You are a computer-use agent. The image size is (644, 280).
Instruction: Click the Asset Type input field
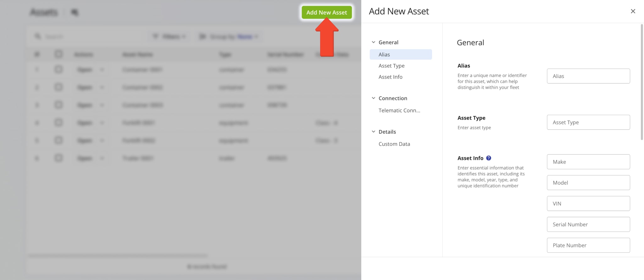tap(588, 122)
